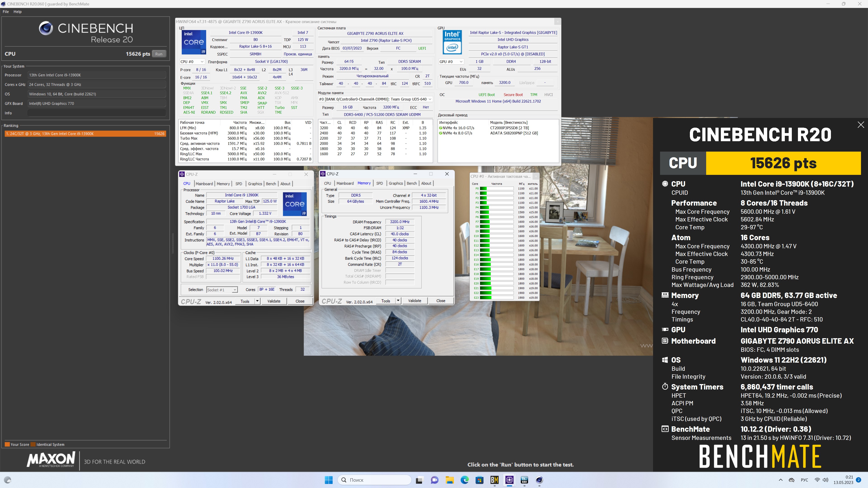
Task: Click the Cinebench logo icon
Action: coord(46,28)
